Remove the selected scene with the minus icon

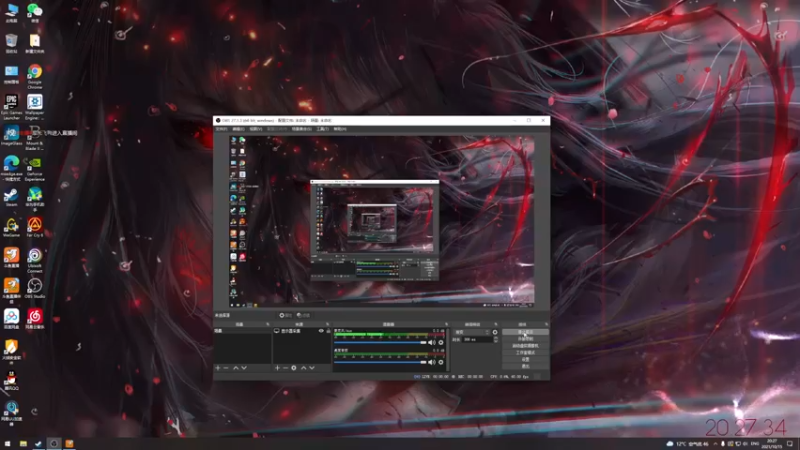(x=226, y=368)
